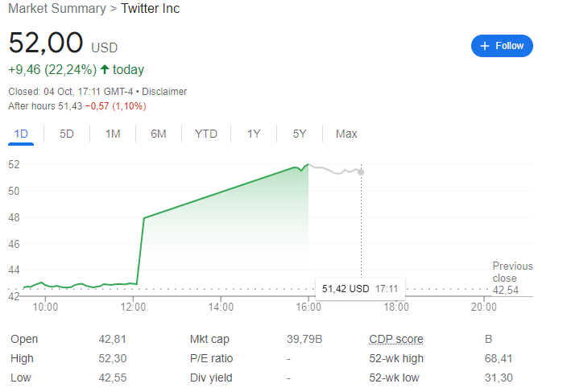
Task: Select the 6M time range
Action: [x=159, y=134]
